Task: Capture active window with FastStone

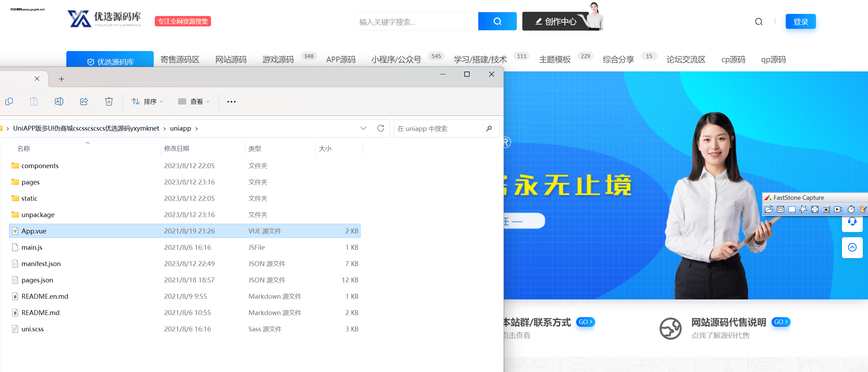Action: tap(781, 209)
